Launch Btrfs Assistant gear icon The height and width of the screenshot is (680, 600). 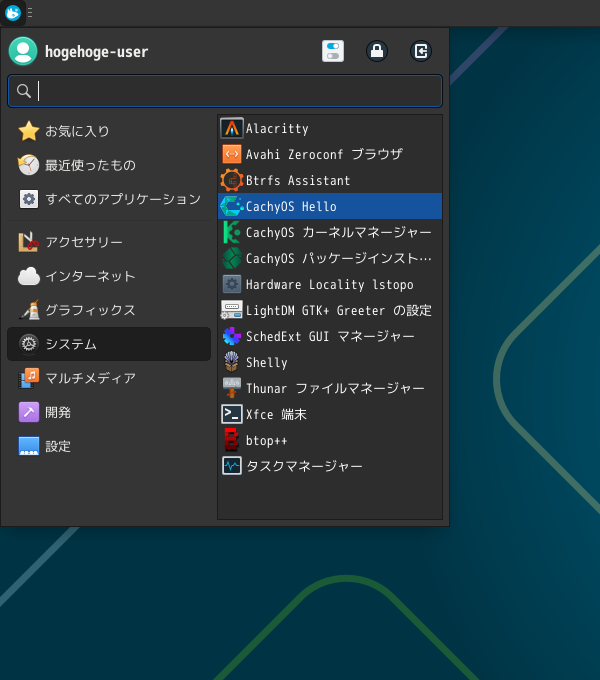(x=232, y=180)
